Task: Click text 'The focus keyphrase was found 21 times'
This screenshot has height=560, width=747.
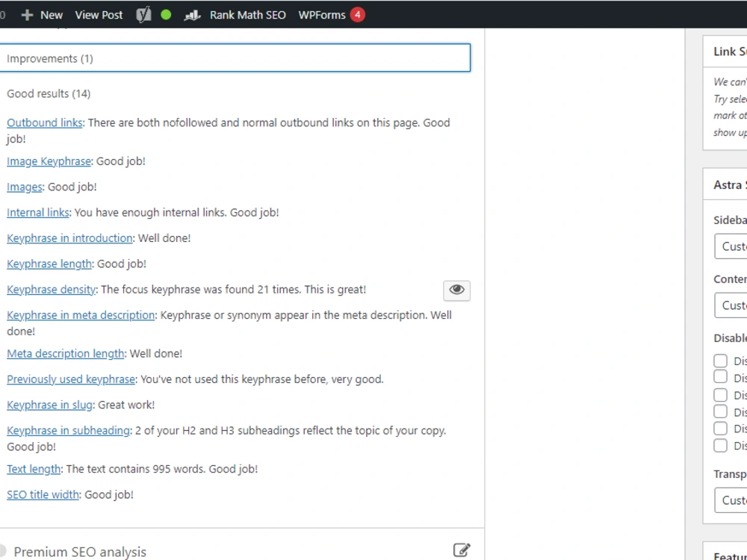Action: (199, 290)
